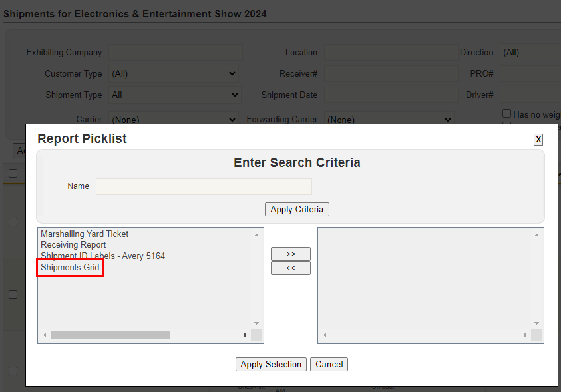Toggle the Has no weight checkbox
561x392 pixels.
tap(507, 114)
